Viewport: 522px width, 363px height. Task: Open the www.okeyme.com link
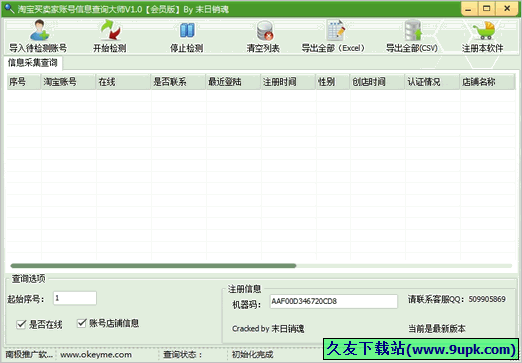tap(96, 355)
